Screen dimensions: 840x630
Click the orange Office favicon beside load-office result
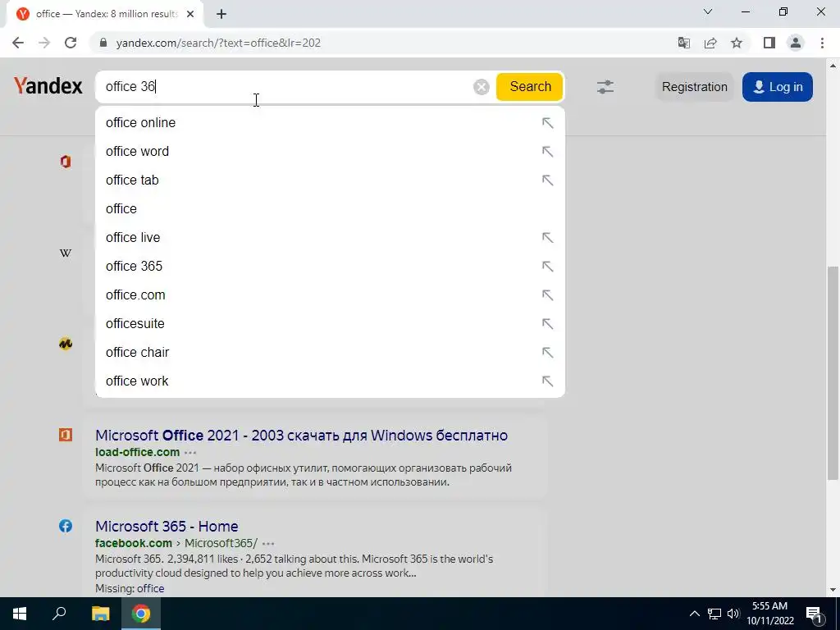click(66, 435)
